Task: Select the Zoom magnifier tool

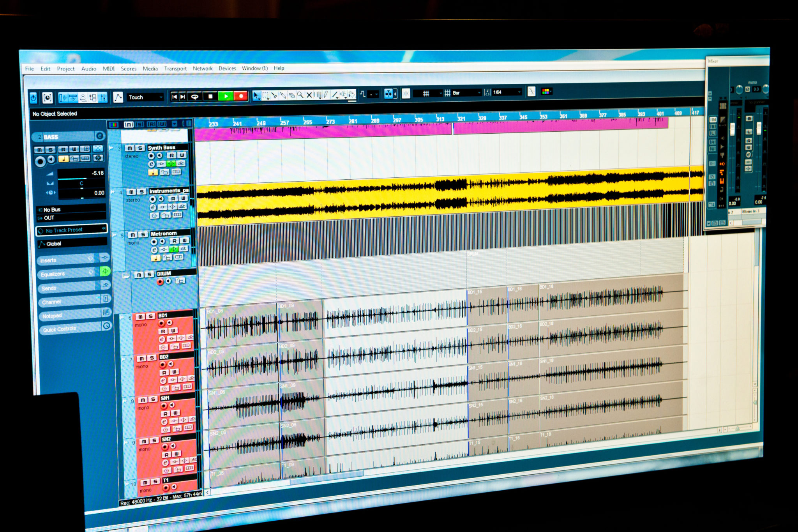Action: 300,95
